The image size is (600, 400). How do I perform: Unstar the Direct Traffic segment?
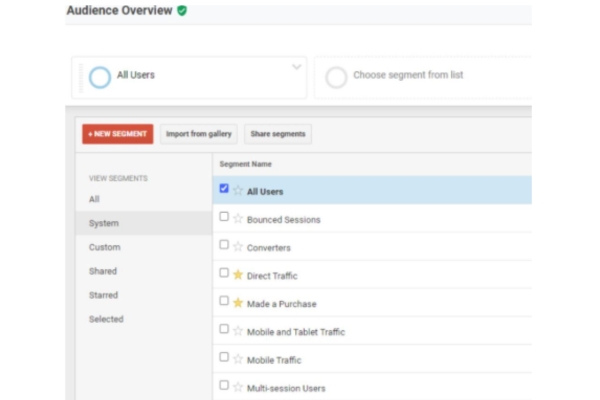238,274
